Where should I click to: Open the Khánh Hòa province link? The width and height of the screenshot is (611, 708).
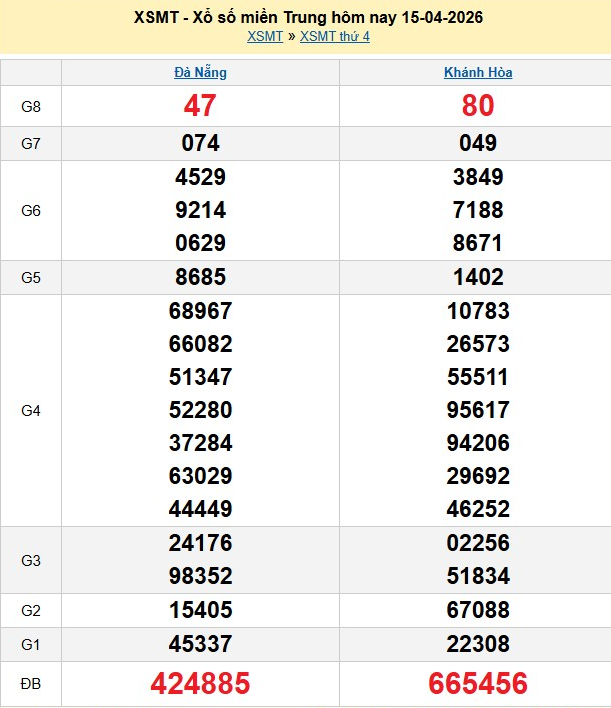pos(478,72)
